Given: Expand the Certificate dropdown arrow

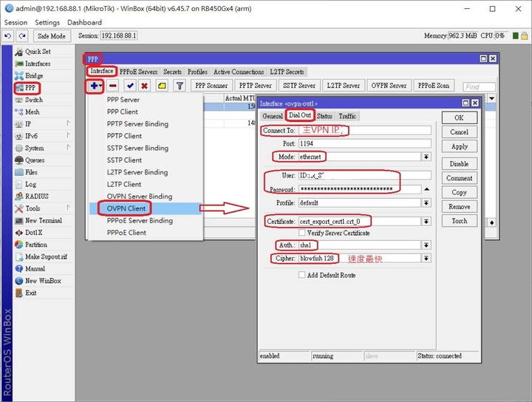Looking at the screenshot, I should (x=426, y=222).
